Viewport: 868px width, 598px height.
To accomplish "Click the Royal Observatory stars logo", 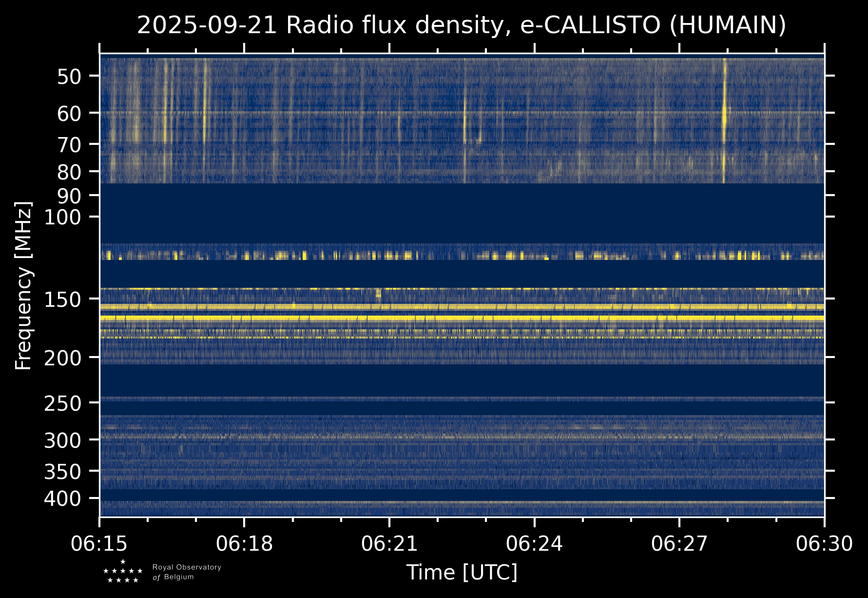I will (x=123, y=572).
